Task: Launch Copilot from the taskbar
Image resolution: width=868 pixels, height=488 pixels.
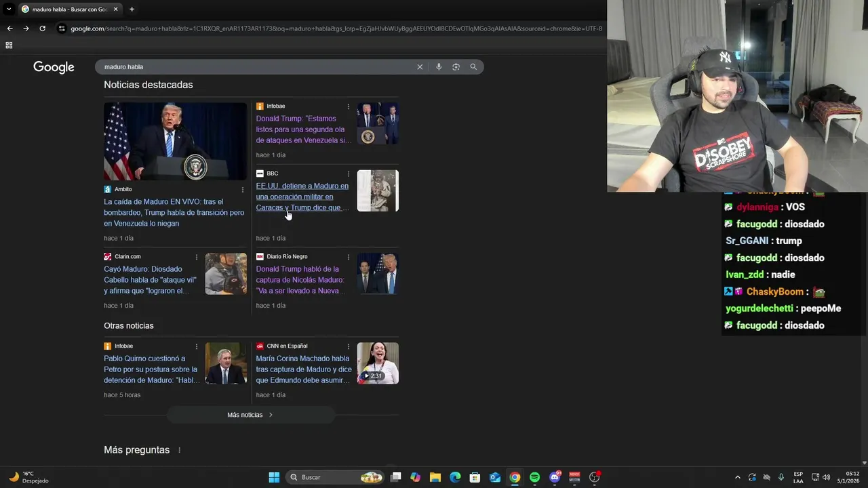Action: pyautogui.click(x=416, y=477)
